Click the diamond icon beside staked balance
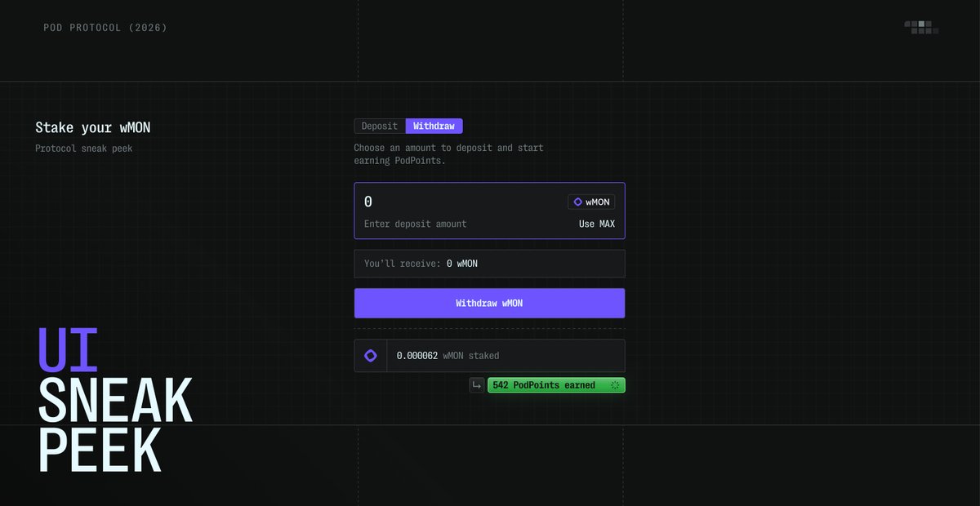The width and height of the screenshot is (980, 506). click(370, 355)
